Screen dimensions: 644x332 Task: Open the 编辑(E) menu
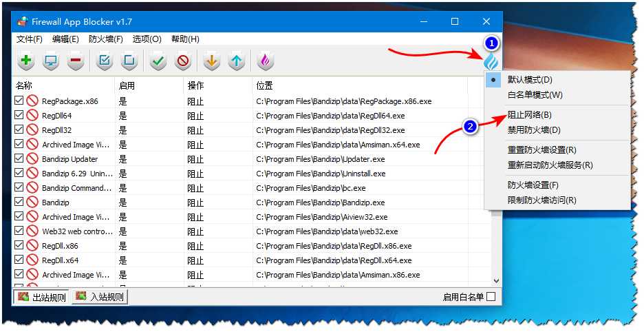tap(66, 39)
